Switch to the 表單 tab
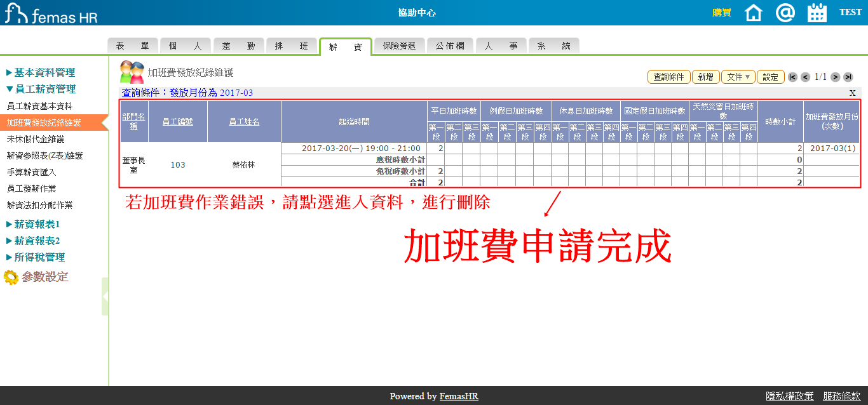This screenshot has height=405, width=868. pos(133,46)
